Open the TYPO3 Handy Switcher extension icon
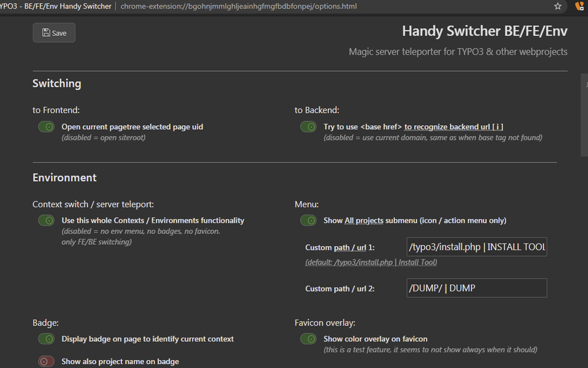 click(x=580, y=6)
